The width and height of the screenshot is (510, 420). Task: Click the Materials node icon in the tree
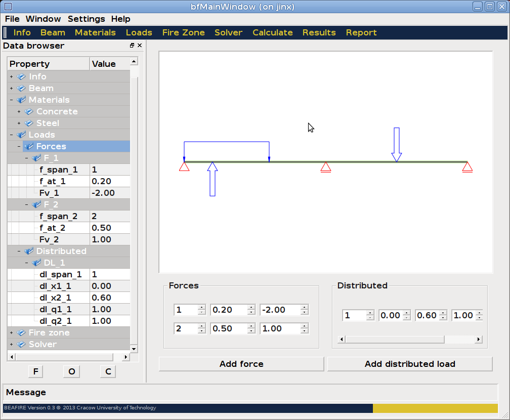point(21,100)
